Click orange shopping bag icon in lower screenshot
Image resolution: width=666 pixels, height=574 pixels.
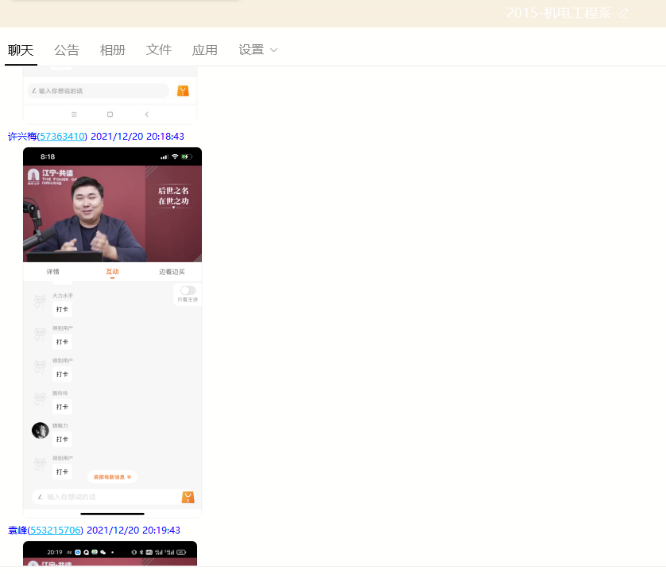coord(188,497)
